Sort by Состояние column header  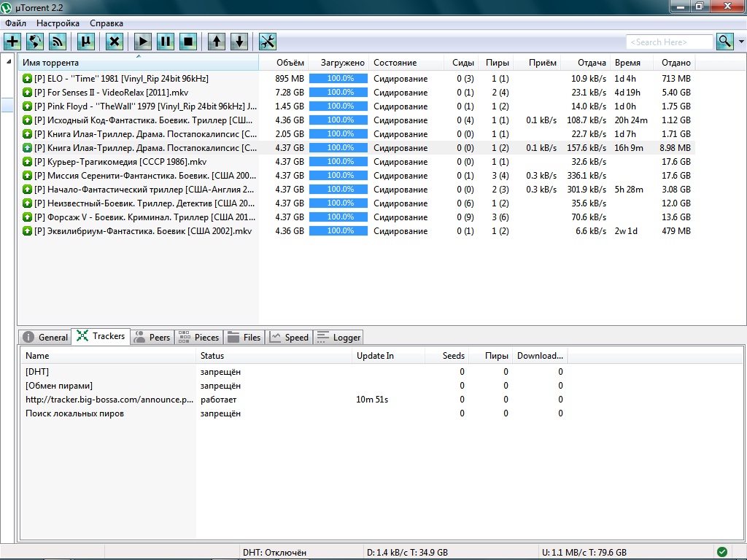(x=406, y=63)
